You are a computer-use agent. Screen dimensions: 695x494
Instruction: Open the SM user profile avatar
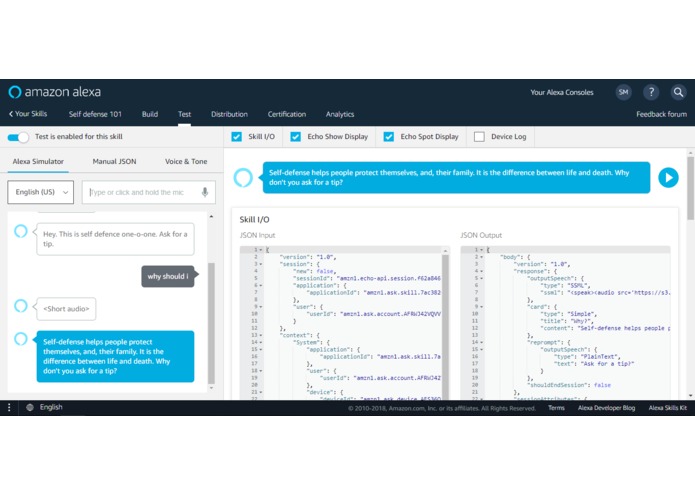click(x=623, y=92)
